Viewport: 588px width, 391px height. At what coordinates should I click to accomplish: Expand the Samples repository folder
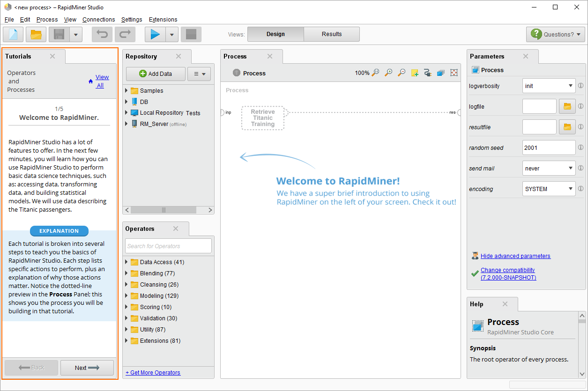pos(127,90)
